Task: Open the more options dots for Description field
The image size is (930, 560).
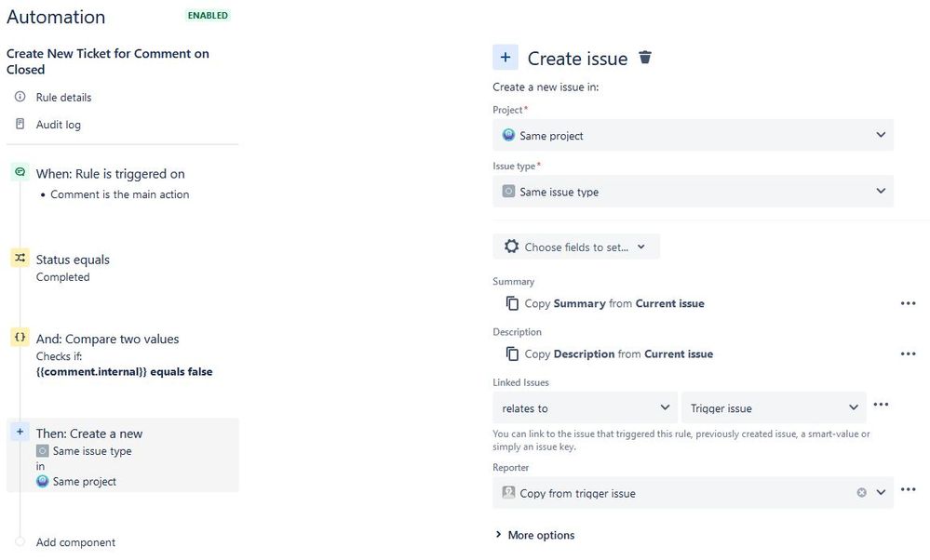Action: coord(908,353)
